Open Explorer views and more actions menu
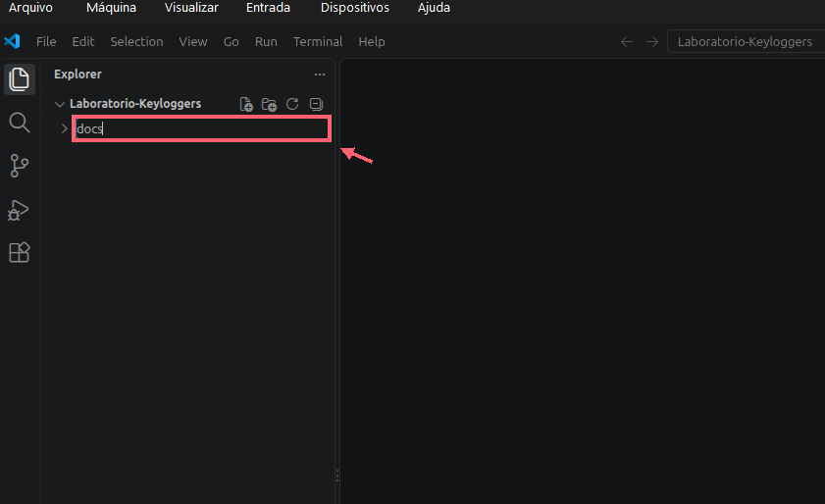The width and height of the screenshot is (825, 504). 320,75
